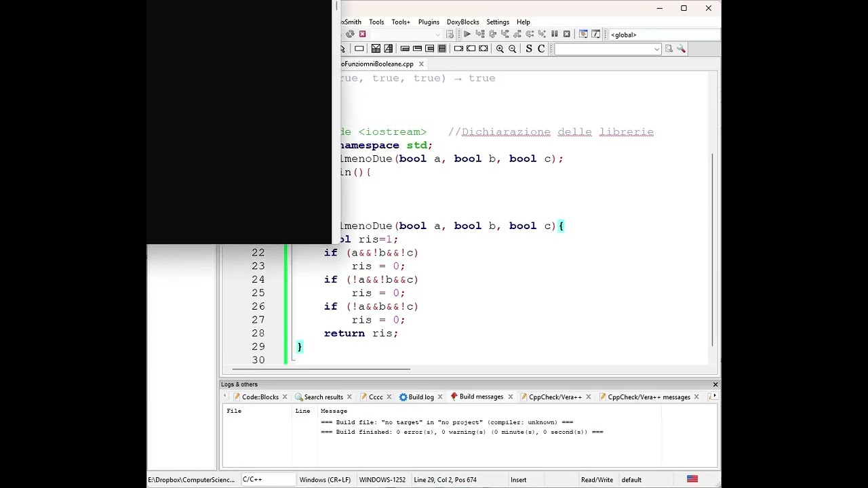Click the search magnifier icon beside the combo box
This screenshot has width=868, height=488.
tap(669, 49)
